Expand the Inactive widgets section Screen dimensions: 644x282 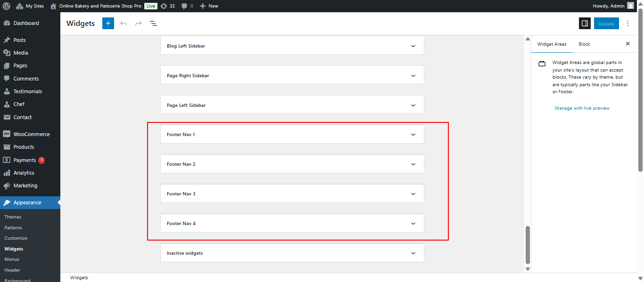coord(413,252)
